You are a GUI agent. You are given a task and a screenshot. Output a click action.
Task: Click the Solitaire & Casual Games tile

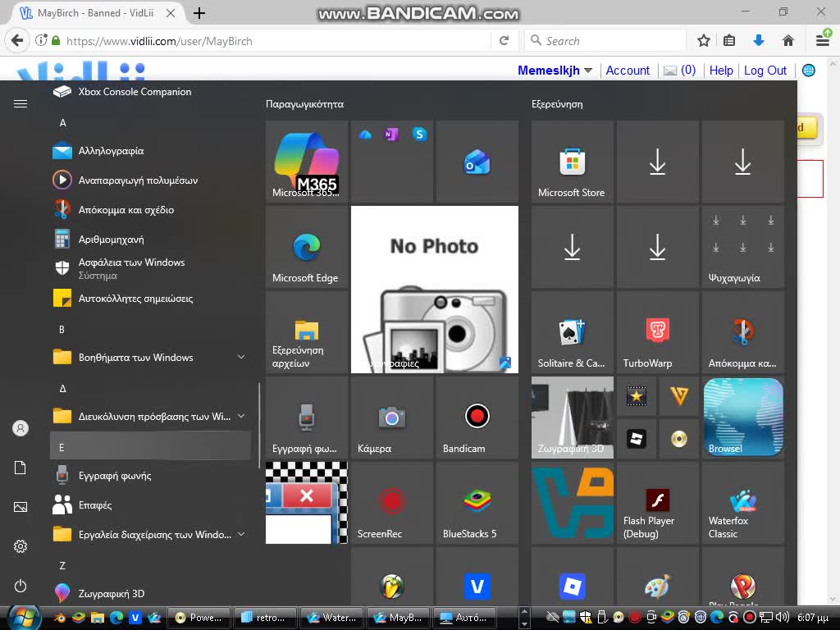pos(572,332)
